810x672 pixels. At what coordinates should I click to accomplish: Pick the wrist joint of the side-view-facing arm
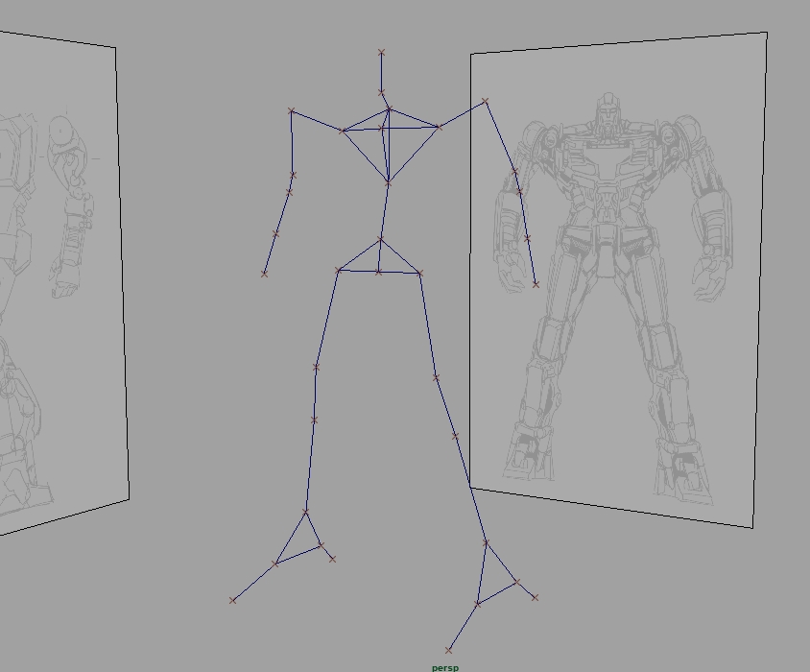tap(275, 234)
